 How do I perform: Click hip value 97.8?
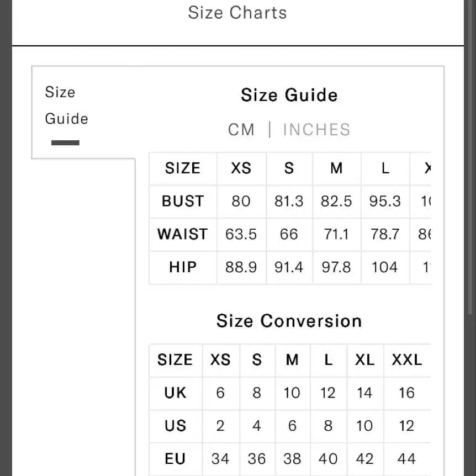pyautogui.click(x=336, y=267)
